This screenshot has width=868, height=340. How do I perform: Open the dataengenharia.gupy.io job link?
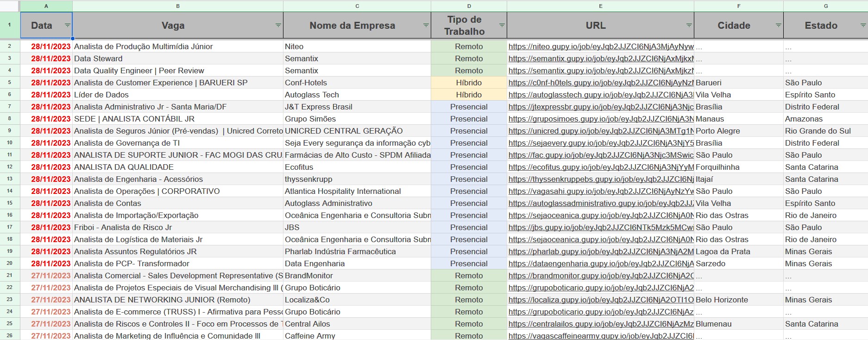pyautogui.click(x=601, y=263)
